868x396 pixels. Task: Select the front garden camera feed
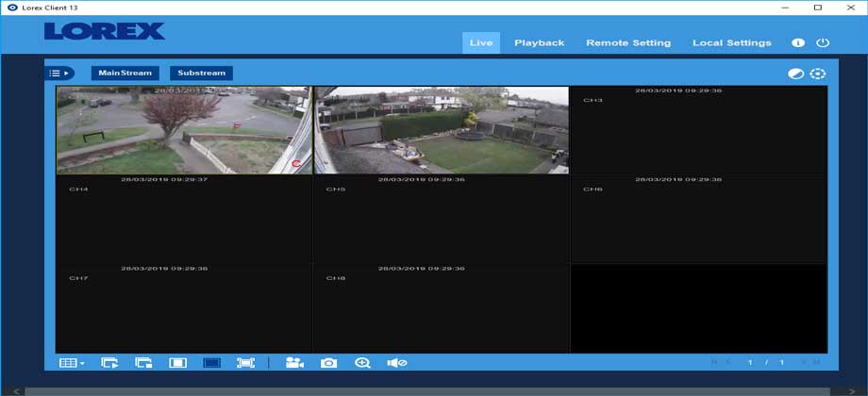183,130
